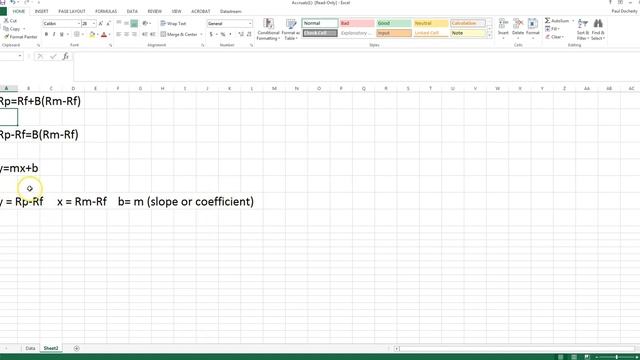Select Middle Align in the Alignment group
Viewport: 640px width, 360px height.
126,23
